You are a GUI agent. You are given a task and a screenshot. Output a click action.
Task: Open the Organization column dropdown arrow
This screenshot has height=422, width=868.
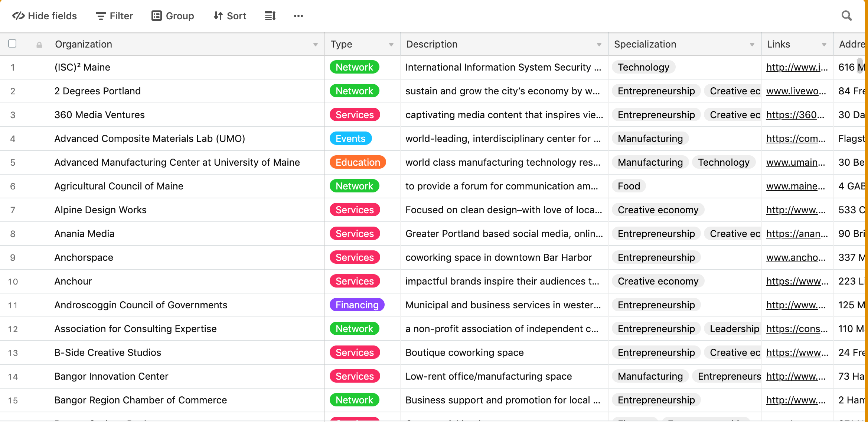click(315, 45)
